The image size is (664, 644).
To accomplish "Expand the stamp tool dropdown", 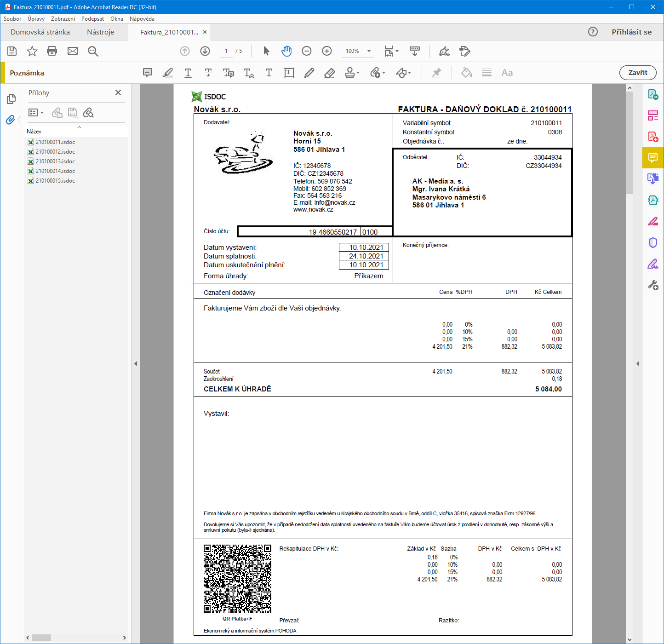I will 358,73.
